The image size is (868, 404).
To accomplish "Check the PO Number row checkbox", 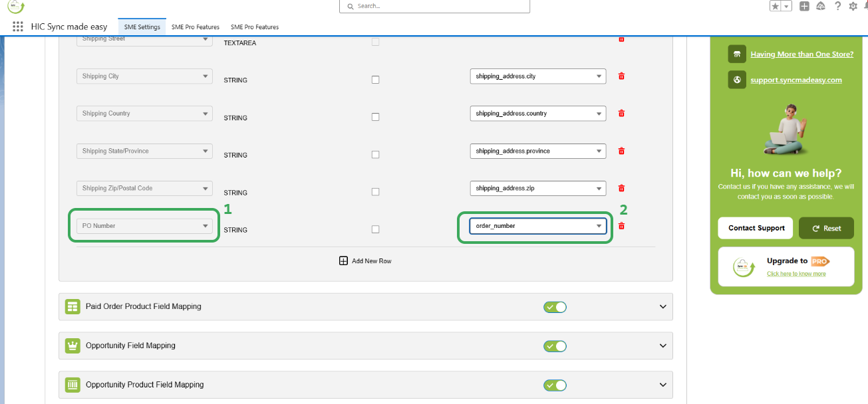I will point(375,229).
